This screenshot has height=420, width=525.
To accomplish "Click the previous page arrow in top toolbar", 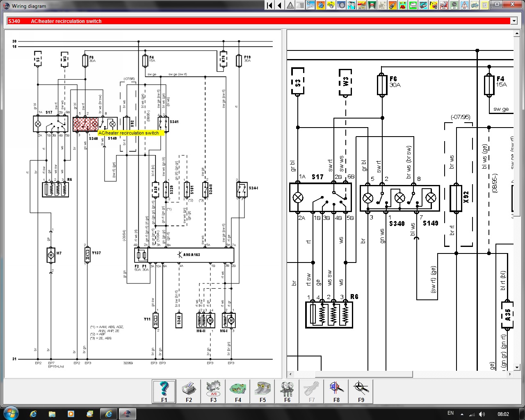I will click(x=280, y=5).
